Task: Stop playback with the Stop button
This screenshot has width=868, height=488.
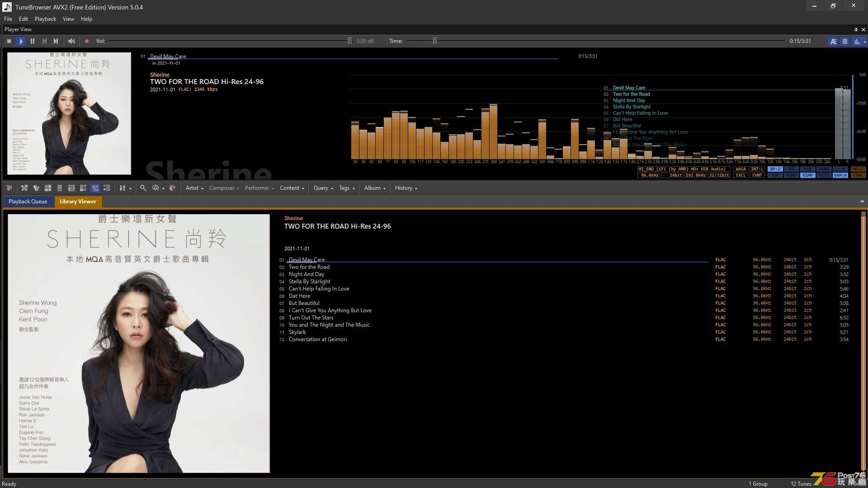Action: [9, 41]
